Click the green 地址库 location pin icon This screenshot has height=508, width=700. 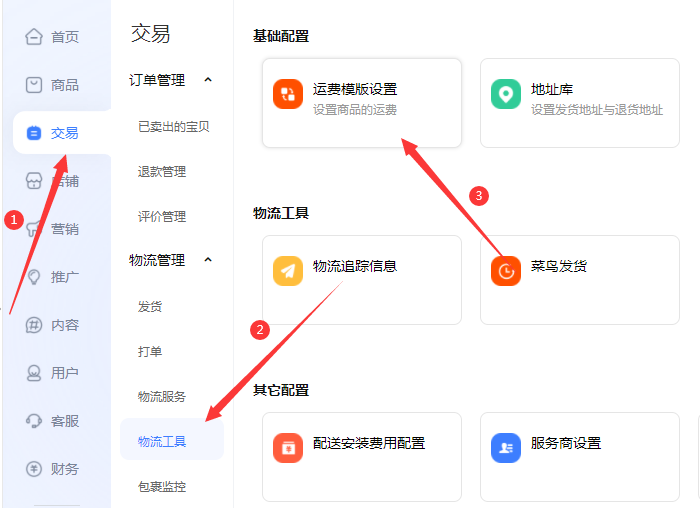pyautogui.click(x=506, y=96)
